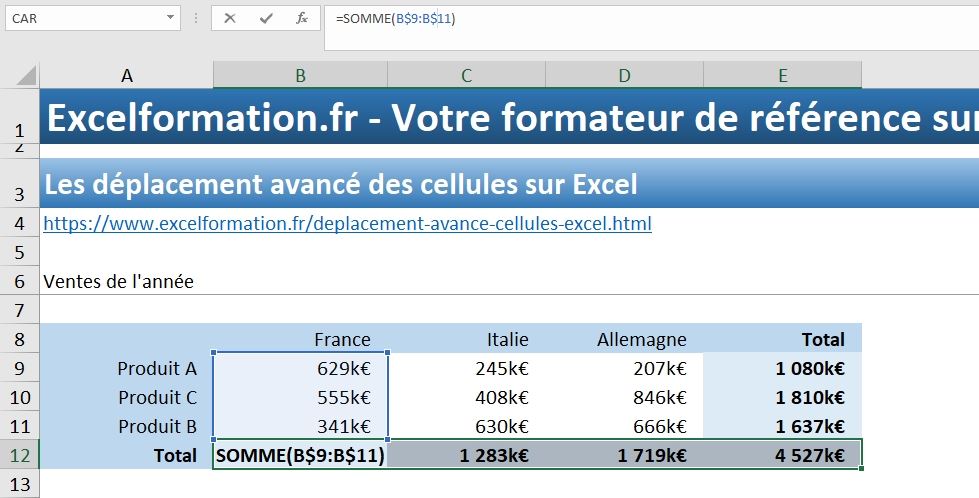The image size is (979, 498).
Task: Select column A header
Action: [x=127, y=76]
